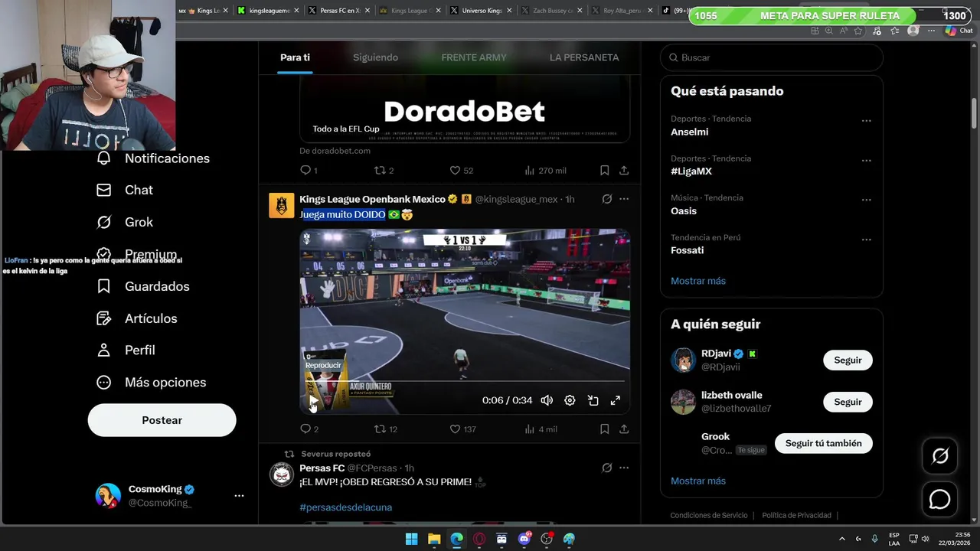Open the #persasdesdelacuna hashtag
Screen dimensions: 980x551
[x=345, y=507]
